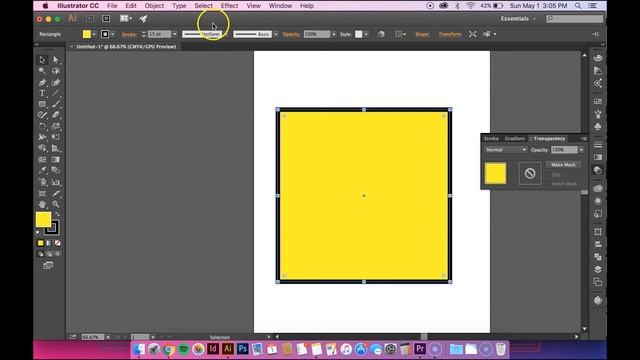Open the Essentials workspace switcher
The height and width of the screenshot is (360, 640).
pos(518,19)
